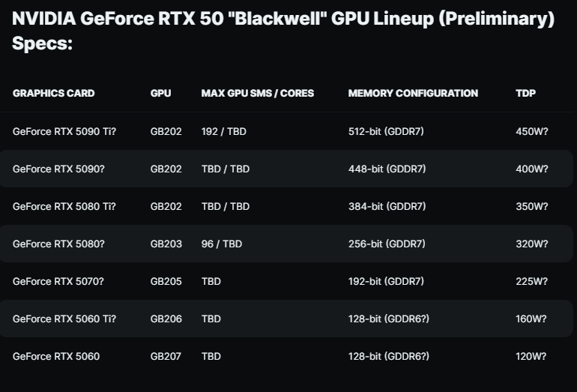Select the GeForce RTX 5060 row name
This screenshot has width=577, height=392.
click(56, 356)
